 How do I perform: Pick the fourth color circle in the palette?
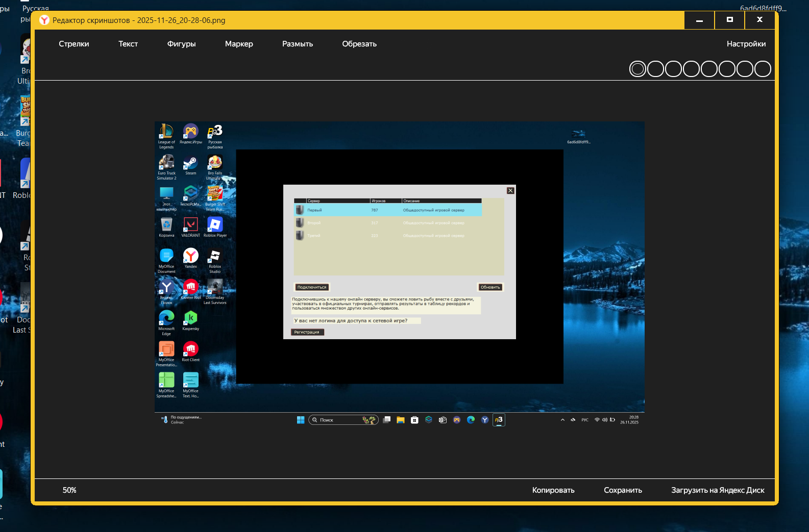(691, 69)
